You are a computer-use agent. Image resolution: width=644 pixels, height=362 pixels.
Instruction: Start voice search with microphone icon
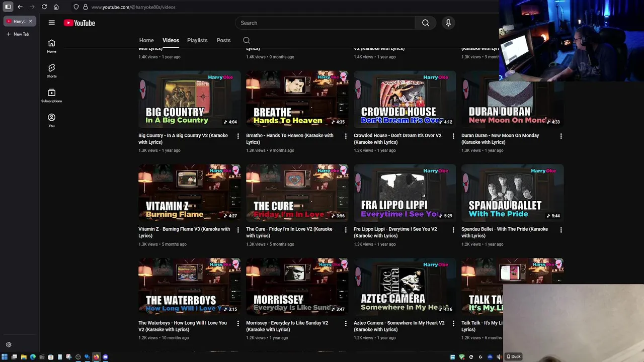point(448,23)
